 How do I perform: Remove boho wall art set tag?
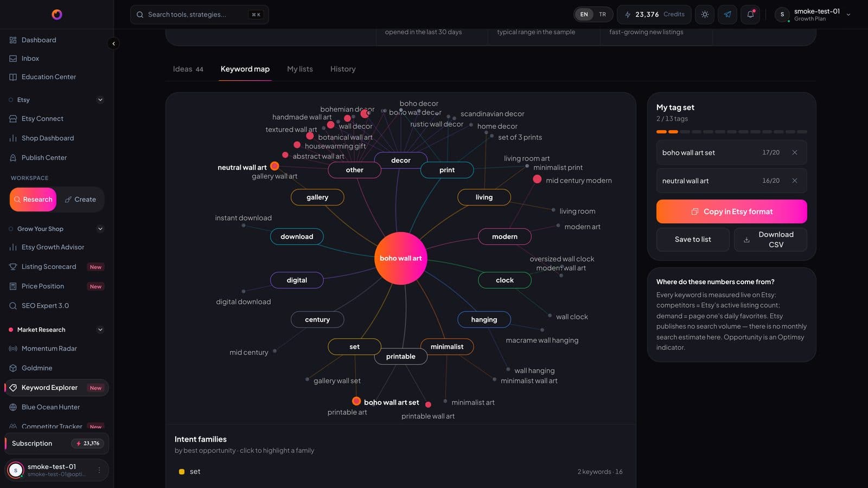[795, 152]
